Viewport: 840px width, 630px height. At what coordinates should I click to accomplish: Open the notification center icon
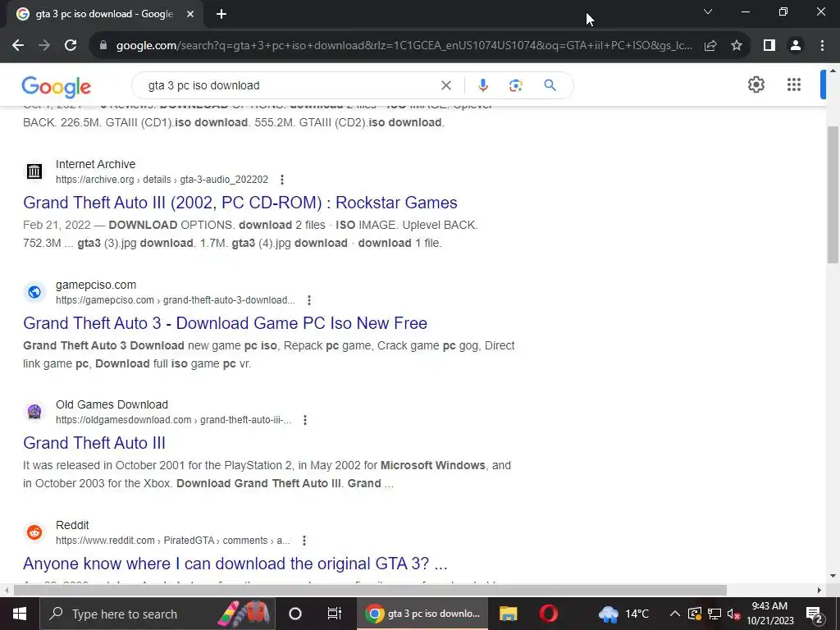815,614
